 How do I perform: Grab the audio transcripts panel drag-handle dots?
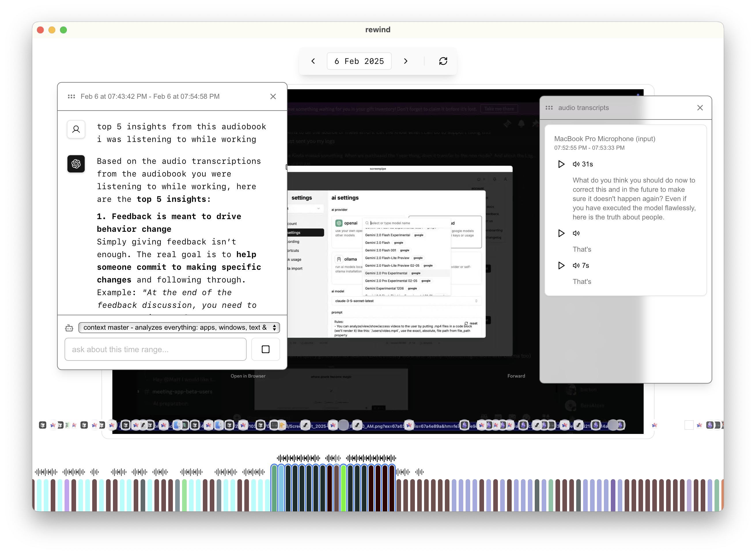pos(549,108)
